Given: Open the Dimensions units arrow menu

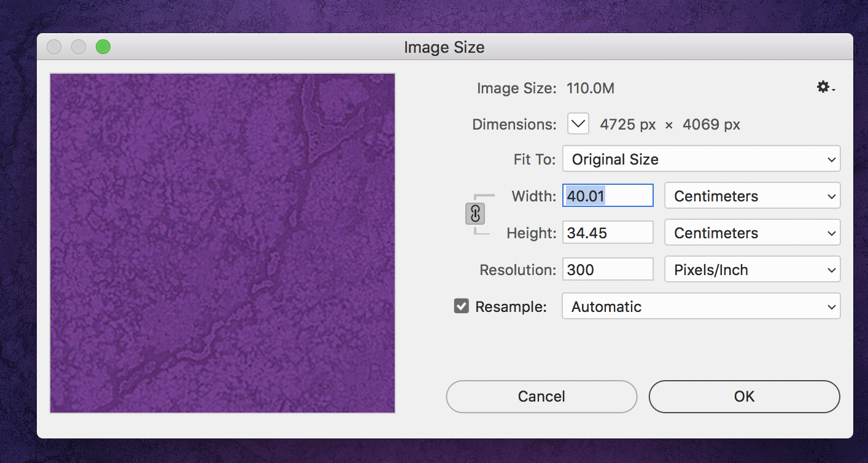Looking at the screenshot, I should pos(578,124).
